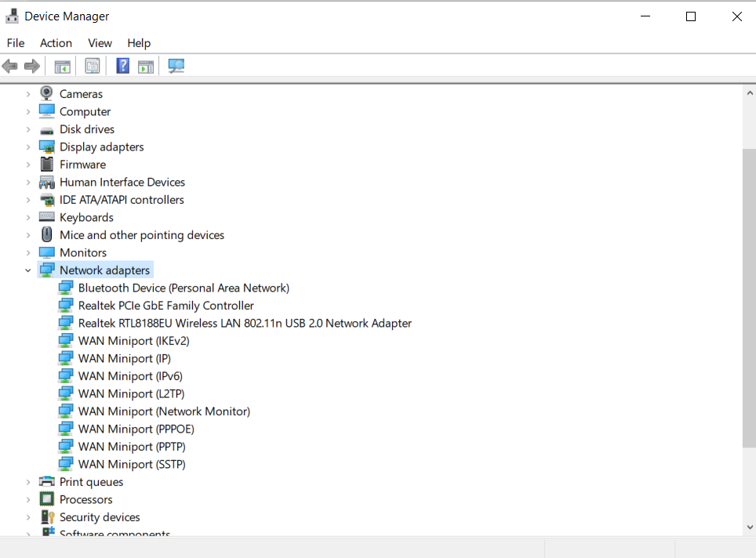
Task: Expand the Monitors node
Action: pos(28,252)
